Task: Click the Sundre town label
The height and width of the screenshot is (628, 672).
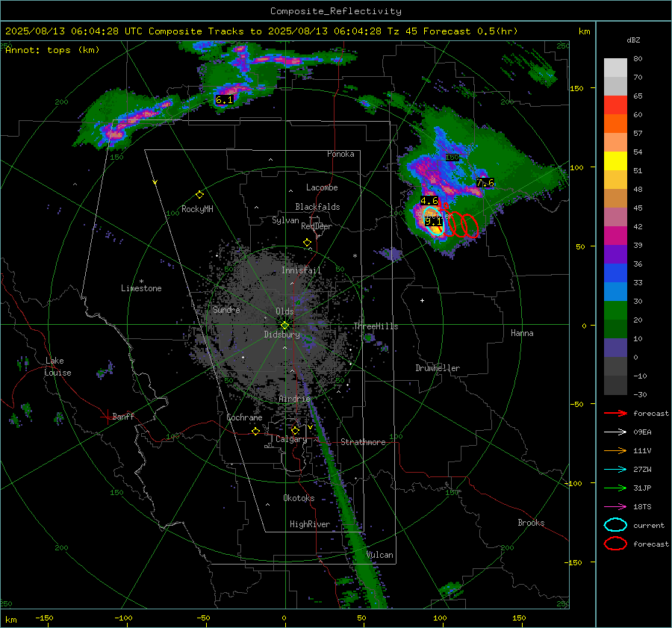Action: point(226,310)
